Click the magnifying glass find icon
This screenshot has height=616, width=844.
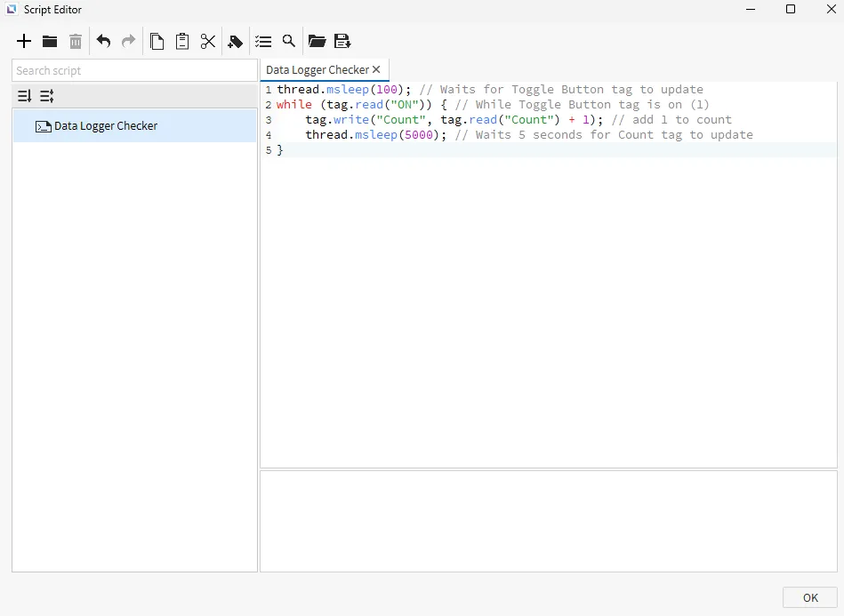pyautogui.click(x=288, y=41)
